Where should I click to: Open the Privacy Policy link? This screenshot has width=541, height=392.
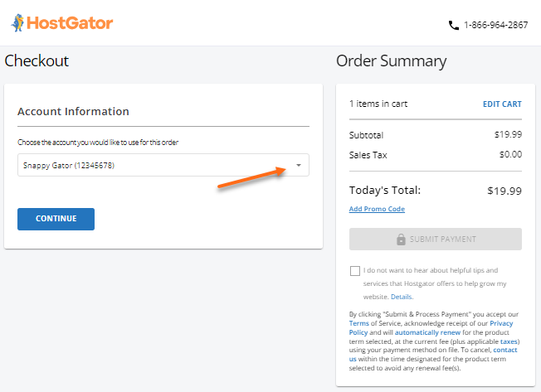500,323
